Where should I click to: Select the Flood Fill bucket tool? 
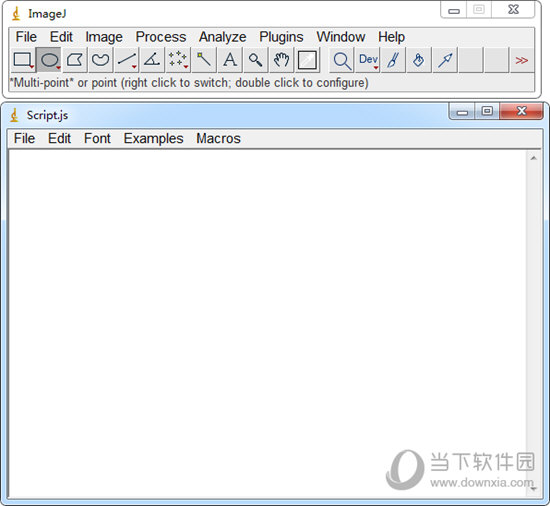point(419,60)
